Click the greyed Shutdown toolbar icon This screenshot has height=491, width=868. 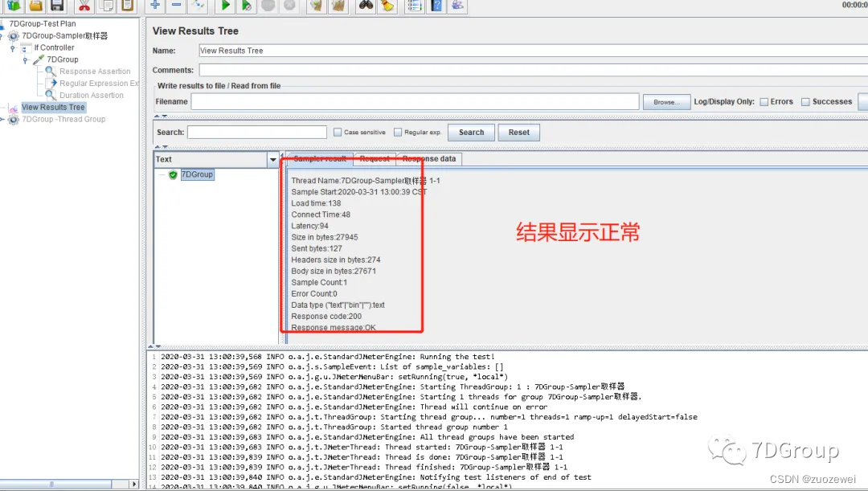click(x=289, y=6)
